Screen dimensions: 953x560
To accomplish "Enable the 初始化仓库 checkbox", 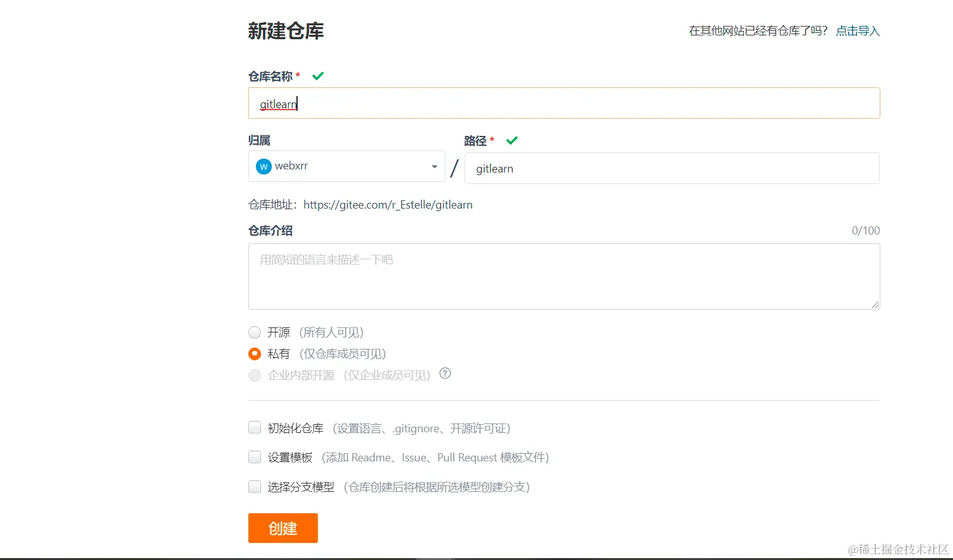I will (255, 428).
